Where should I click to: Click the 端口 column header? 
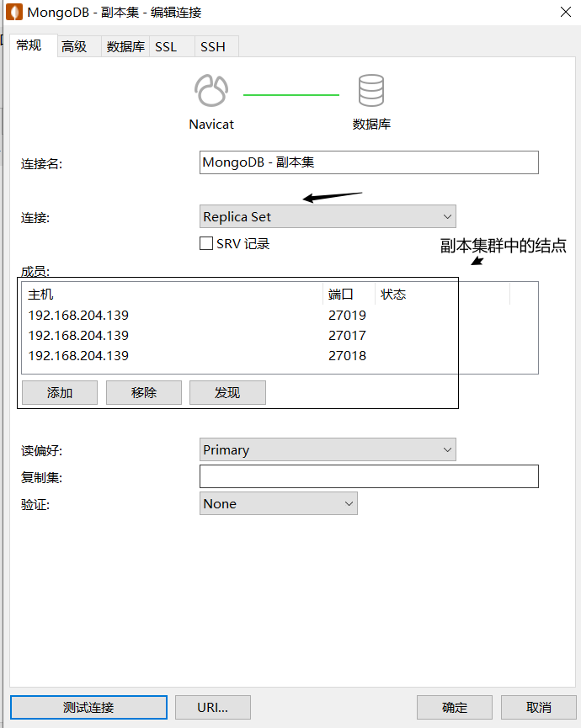(349, 294)
